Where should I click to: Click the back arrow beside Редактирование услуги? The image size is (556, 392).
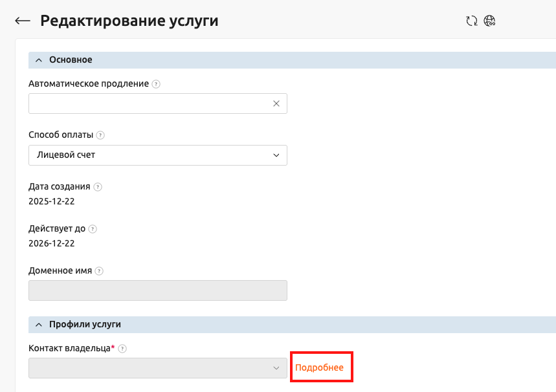coord(20,20)
